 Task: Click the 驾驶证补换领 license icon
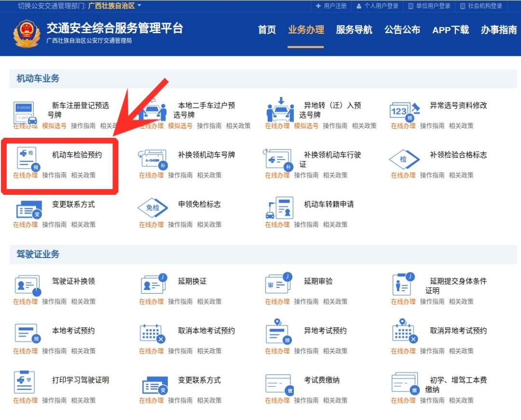(x=27, y=285)
